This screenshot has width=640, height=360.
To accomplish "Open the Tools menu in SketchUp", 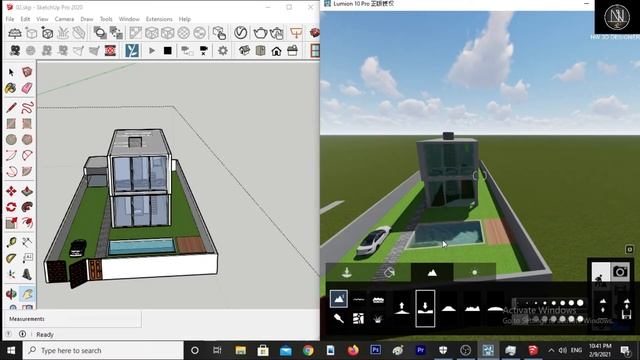I will pyautogui.click(x=106, y=19).
